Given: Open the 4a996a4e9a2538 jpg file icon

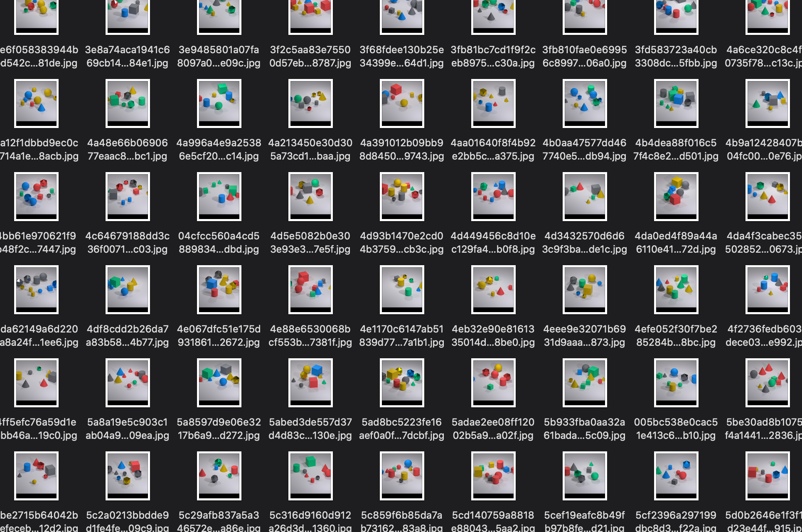Looking at the screenshot, I should [219, 103].
